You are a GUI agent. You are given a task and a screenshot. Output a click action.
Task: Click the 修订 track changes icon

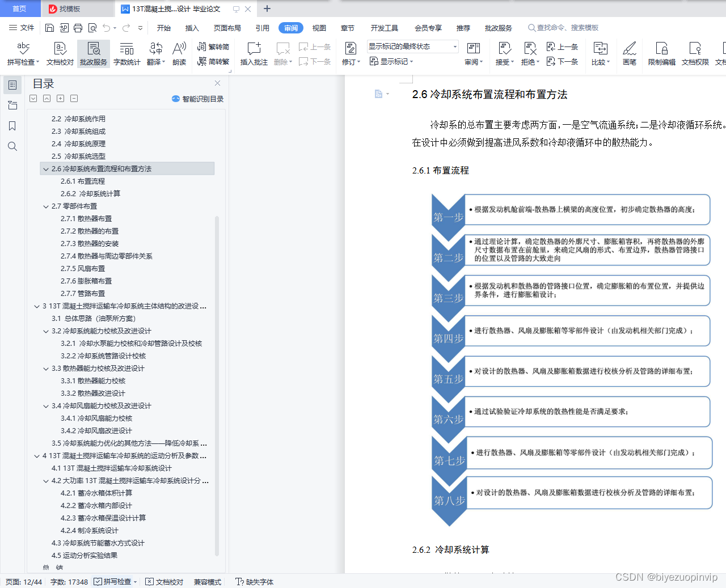click(x=351, y=54)
